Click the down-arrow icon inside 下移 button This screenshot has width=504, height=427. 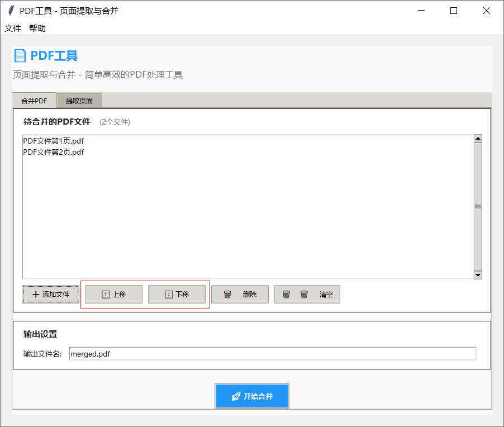169,295
